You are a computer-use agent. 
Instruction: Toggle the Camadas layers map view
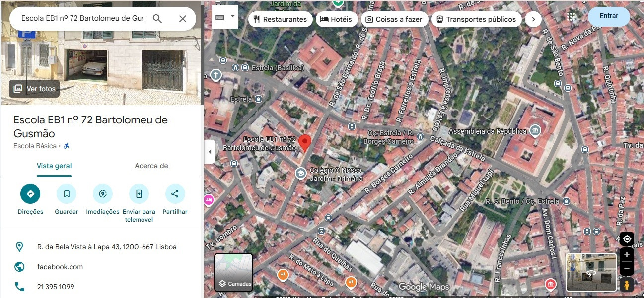[x=233, y=272]
